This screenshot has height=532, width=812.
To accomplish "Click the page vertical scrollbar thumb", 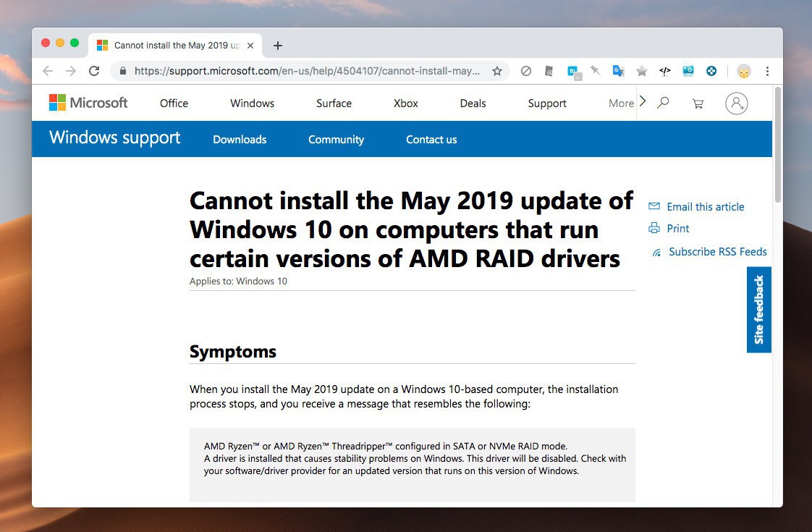I will pos(777,145).
